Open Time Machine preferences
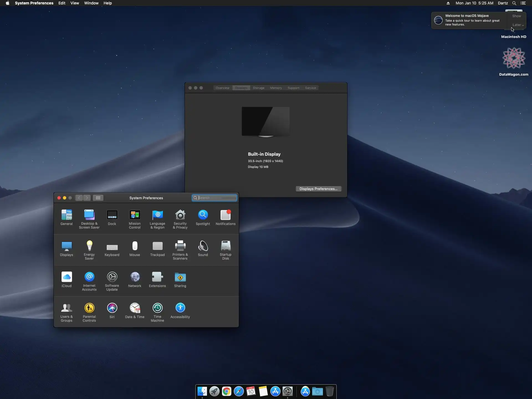The image size is (532, 399). pyautogui.click(x=157, y=308)
